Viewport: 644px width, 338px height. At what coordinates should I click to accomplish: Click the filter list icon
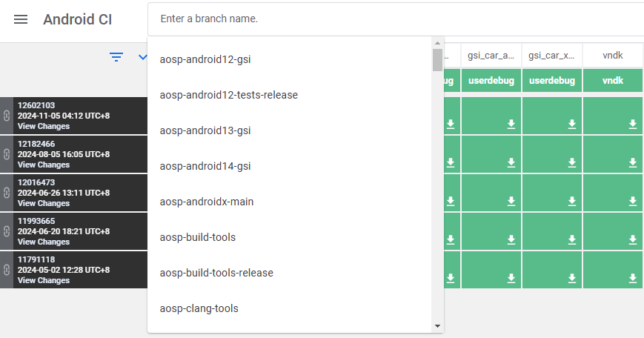click(x=116, y=57)
